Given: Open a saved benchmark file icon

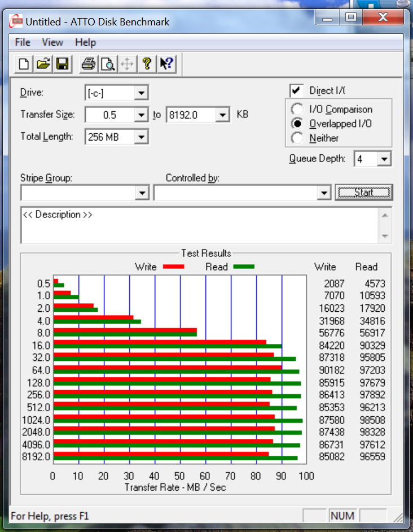Looking at the screenshot, I should coord(43,64).
